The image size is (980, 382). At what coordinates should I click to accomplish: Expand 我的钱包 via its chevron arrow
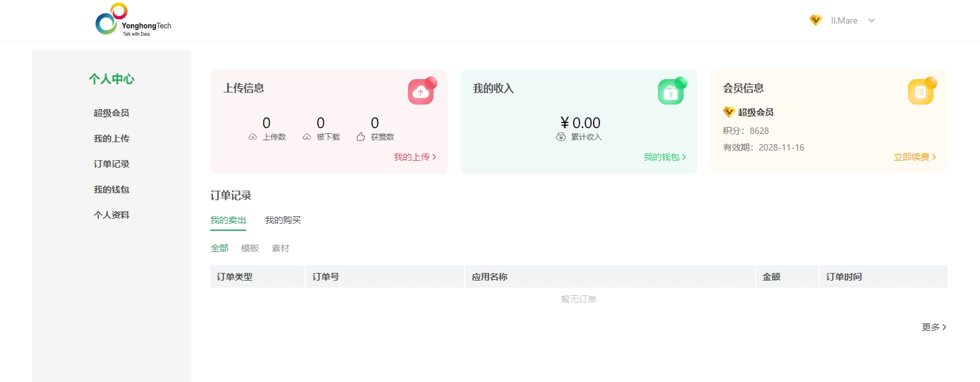684,157
